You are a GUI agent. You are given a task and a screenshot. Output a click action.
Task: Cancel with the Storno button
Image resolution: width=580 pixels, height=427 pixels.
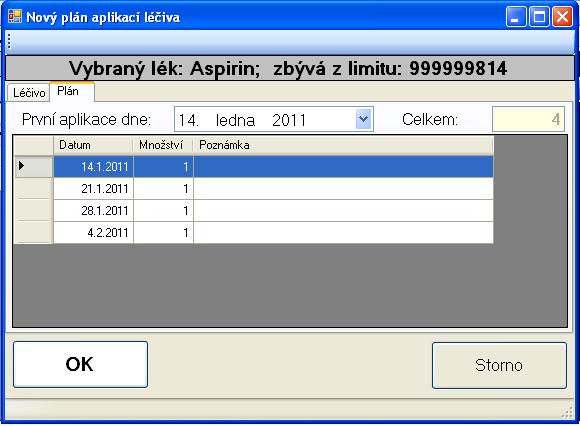click(499, 365)
